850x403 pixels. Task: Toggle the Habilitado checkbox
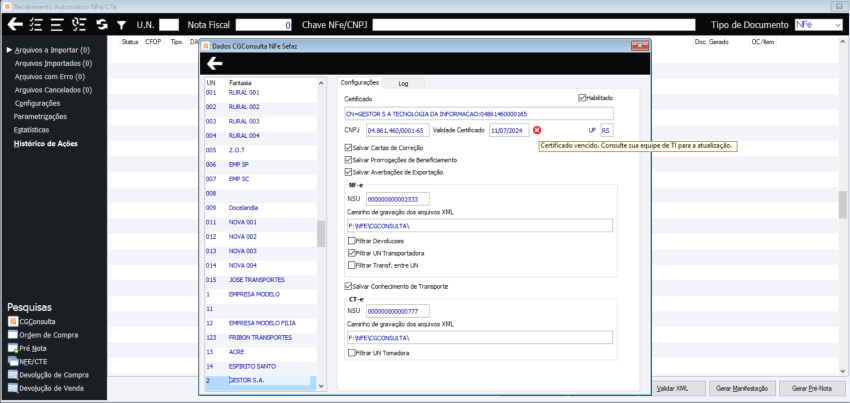click(582, 98)
